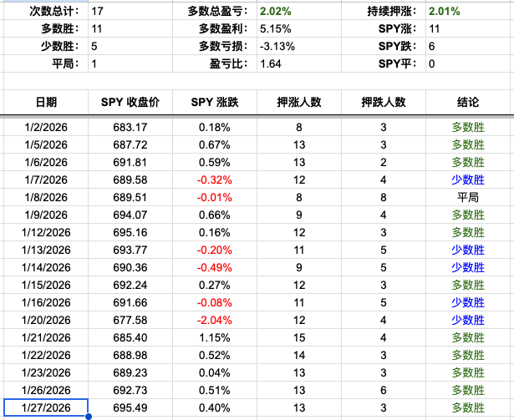Screen dimensions: 514x420
Task: Select the SPY跌 value 6
Action: coord(468,46)
